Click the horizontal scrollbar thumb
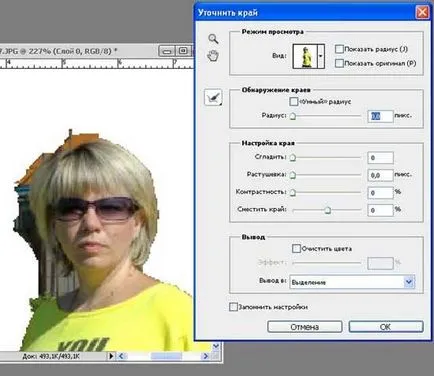434x376 pixels. pos(166,356)
